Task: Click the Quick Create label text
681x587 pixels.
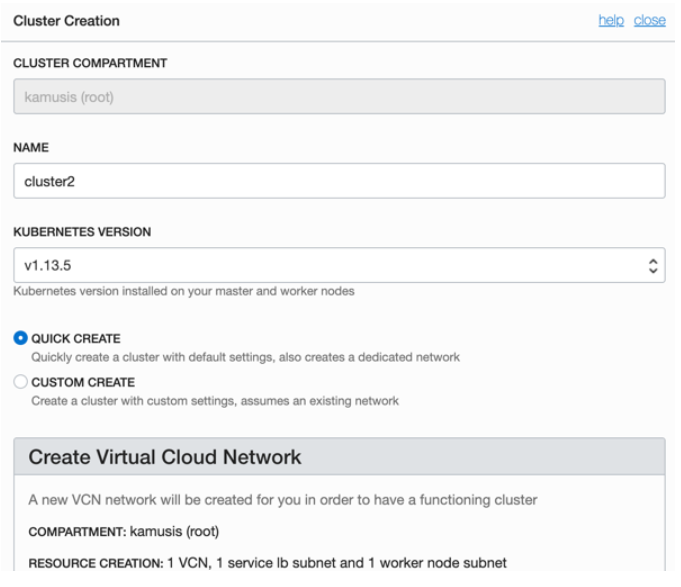Action: tap(76, 339)
